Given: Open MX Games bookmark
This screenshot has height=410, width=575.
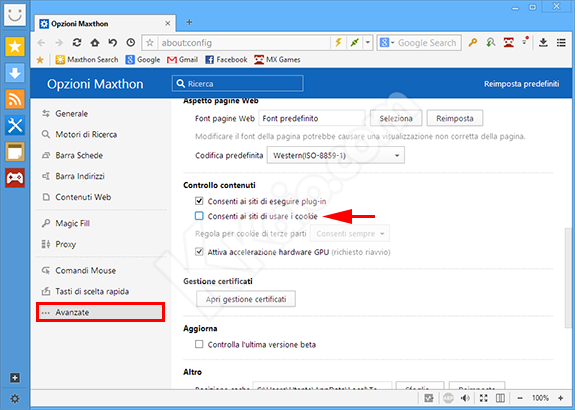Looking at the screenshot, I should [x=277, y=59].
